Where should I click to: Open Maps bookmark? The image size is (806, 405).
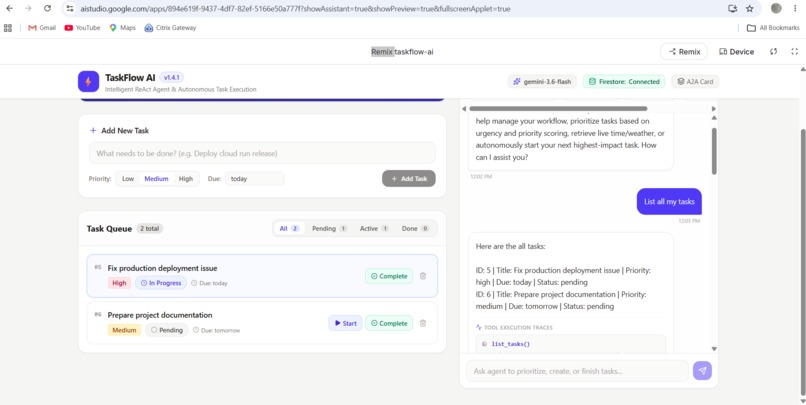coord(122,28)
